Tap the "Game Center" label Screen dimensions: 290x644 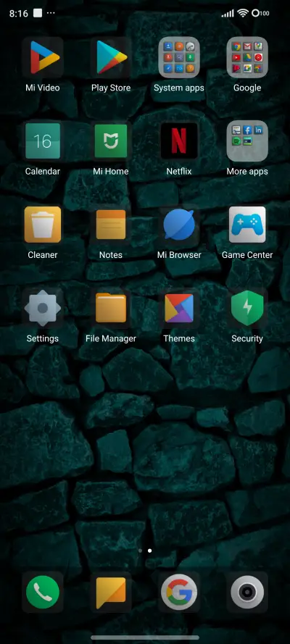point(247,255)
